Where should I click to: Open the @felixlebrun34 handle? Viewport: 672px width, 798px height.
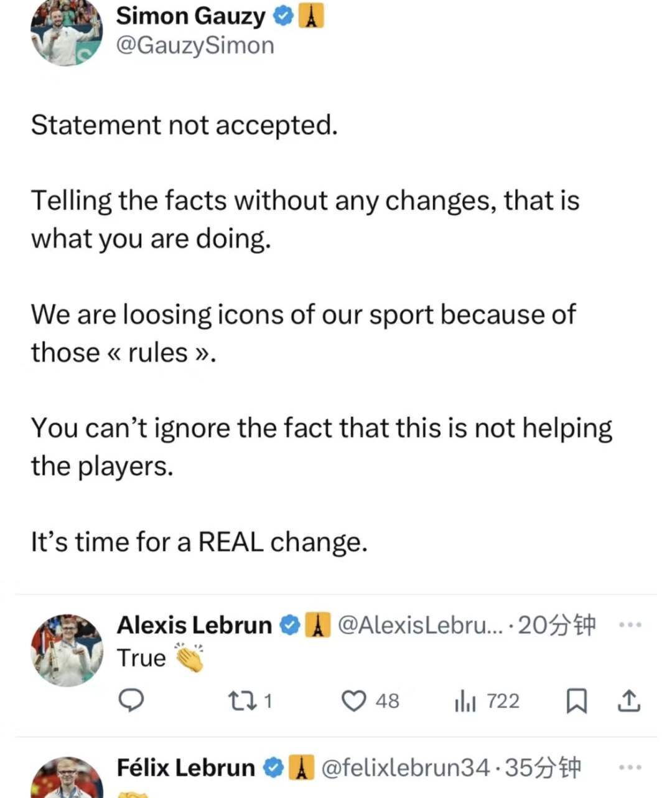(x=404, y=767)
